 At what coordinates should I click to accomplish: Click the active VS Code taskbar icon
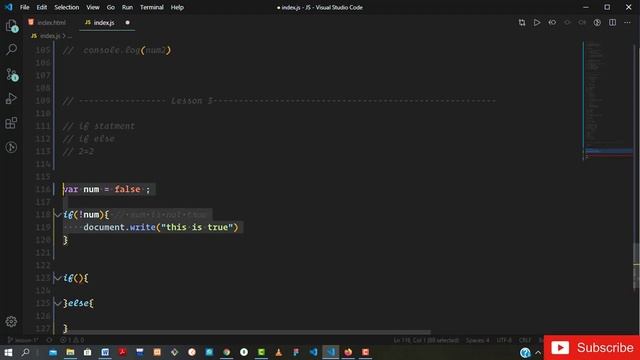pos(331,352)
